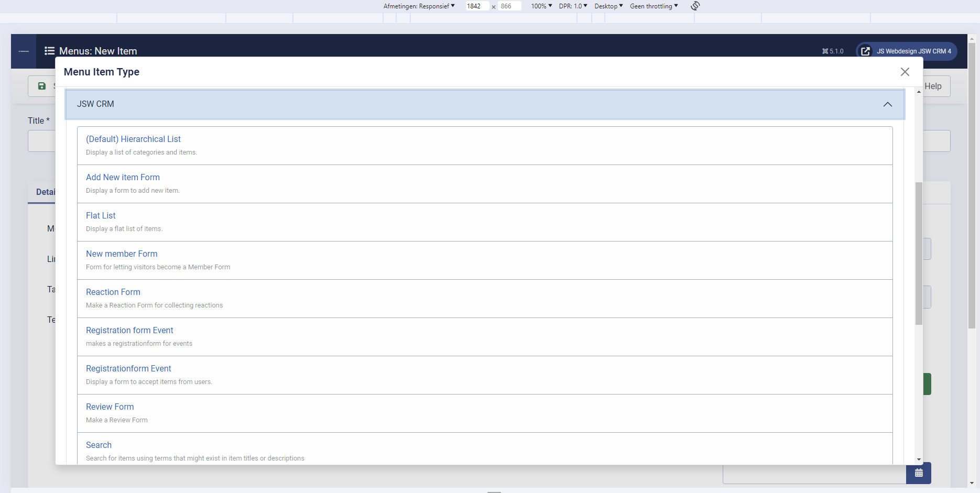Click the save icon button behind the dialog
This screenshot has width=980, height=493.
tap(42, 86)
